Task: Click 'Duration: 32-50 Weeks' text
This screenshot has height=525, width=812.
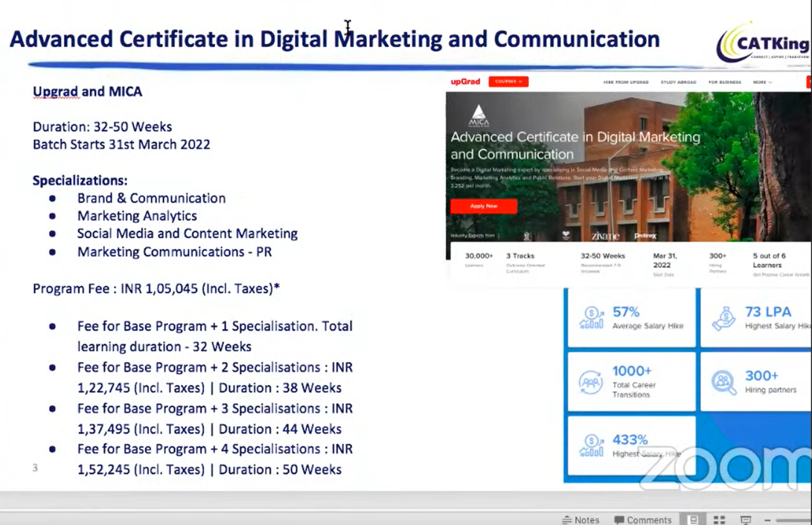Action: click(x=102, y=126)
